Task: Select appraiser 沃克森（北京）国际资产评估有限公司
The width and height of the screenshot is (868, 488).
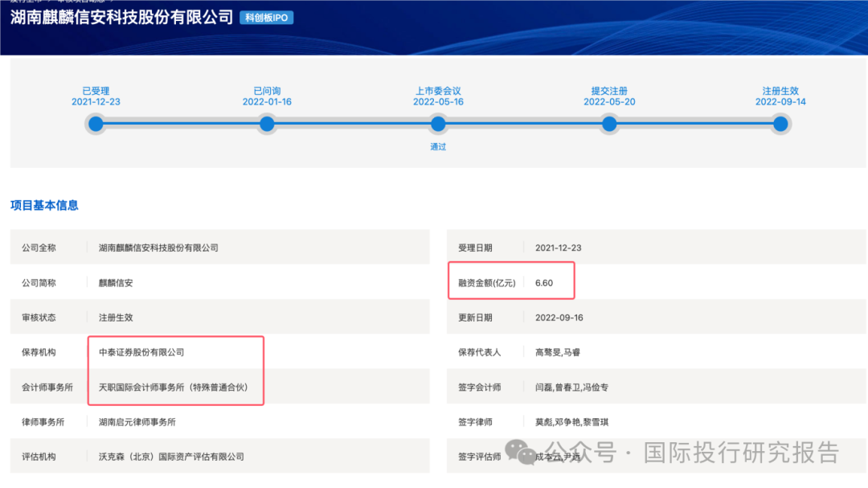Action: (x=171, y=457)
